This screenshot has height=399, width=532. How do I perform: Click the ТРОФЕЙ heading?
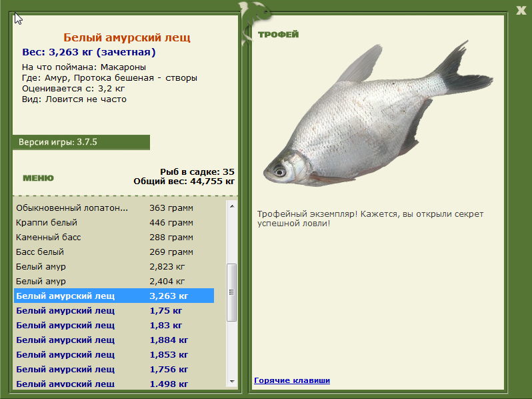click(278, 34)
